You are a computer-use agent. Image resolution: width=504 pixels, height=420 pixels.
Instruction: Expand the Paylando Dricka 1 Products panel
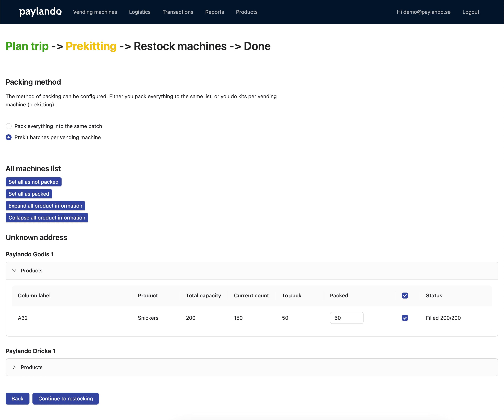252,367
